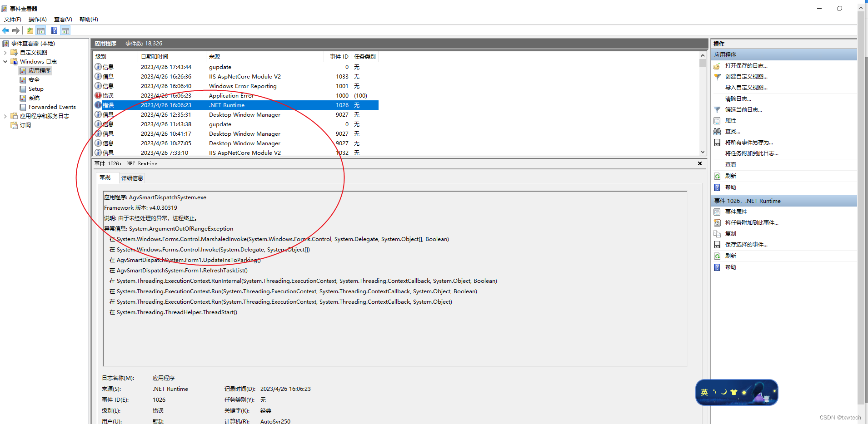Click the event list scrollbar down arrow
Screen dimensions: 868x424
pos(703,152)
